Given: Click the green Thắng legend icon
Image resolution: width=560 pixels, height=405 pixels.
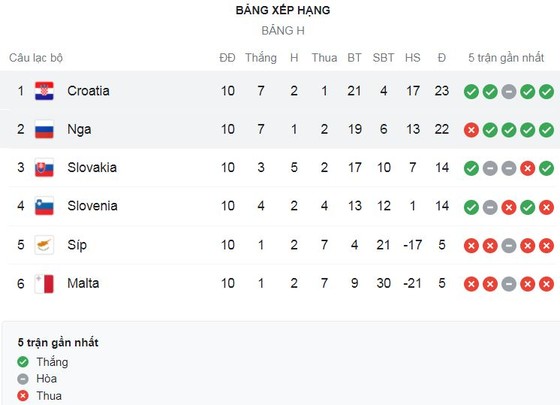Looking at the screenshot, I should (x=23, y=362).
